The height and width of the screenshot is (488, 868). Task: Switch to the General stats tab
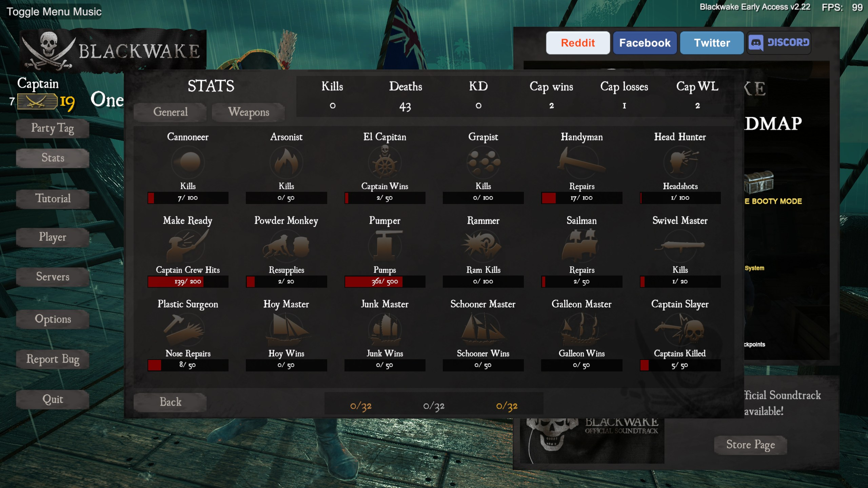coord(170,112)
